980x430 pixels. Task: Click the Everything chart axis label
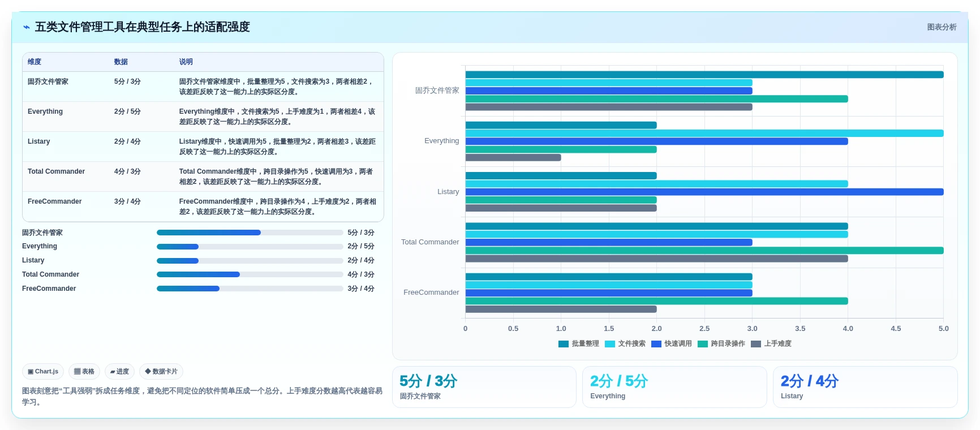pyautogui.click(x=442, y=141)
